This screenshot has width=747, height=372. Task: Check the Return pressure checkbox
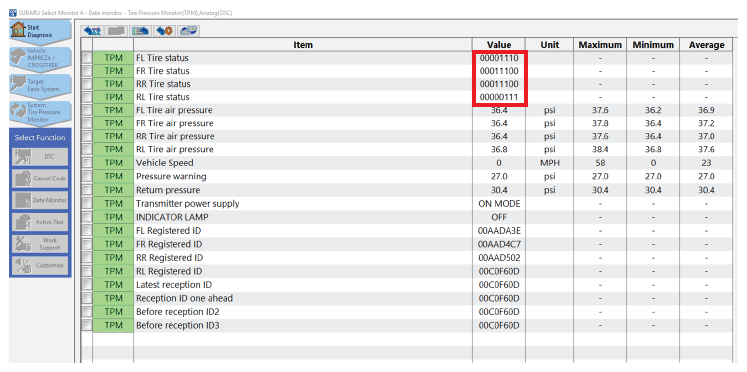(x=87, y=190)
